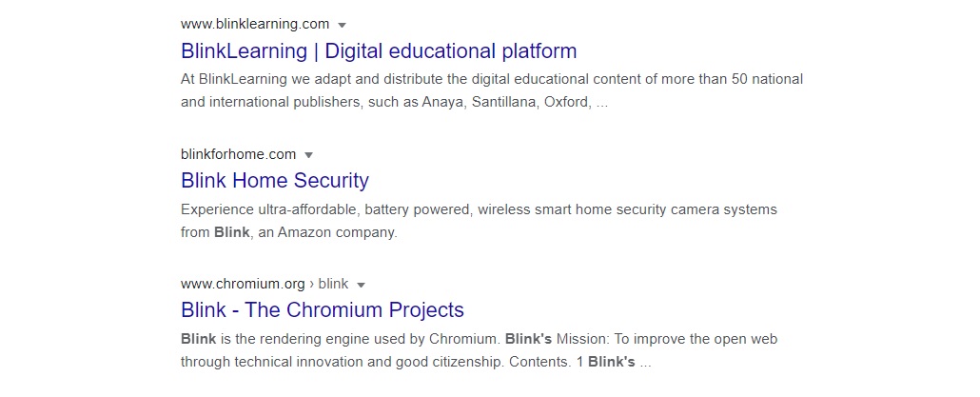The height and width of the screenshot is (397, 980).
Task: Click the www.blinklearning.com URL text
Action: (x=255, y=24)
